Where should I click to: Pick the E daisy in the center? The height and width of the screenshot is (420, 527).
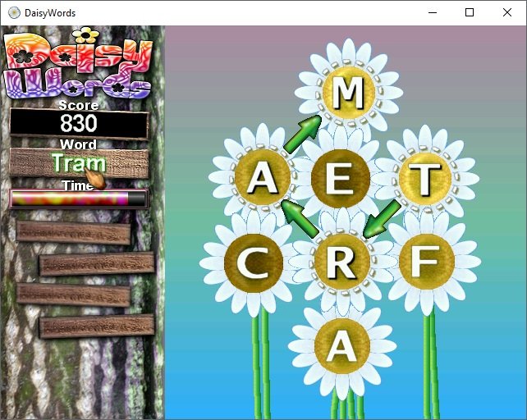point(340,178)
